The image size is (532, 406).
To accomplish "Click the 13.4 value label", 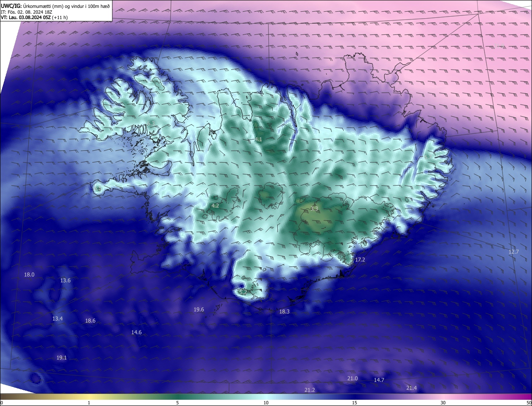I will click(x=57, y=318).
